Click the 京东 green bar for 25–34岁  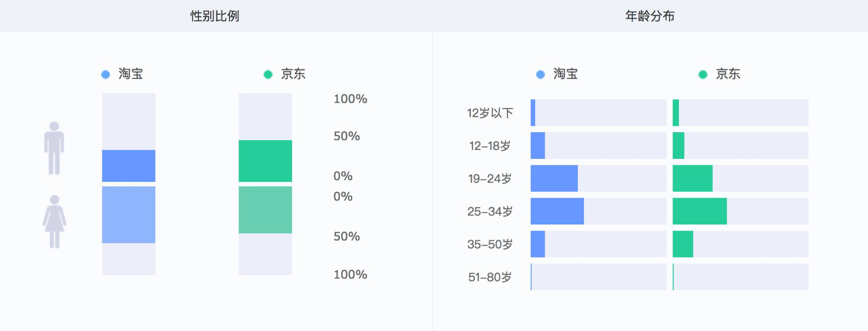pyautogui.click(x=700, y=211)
